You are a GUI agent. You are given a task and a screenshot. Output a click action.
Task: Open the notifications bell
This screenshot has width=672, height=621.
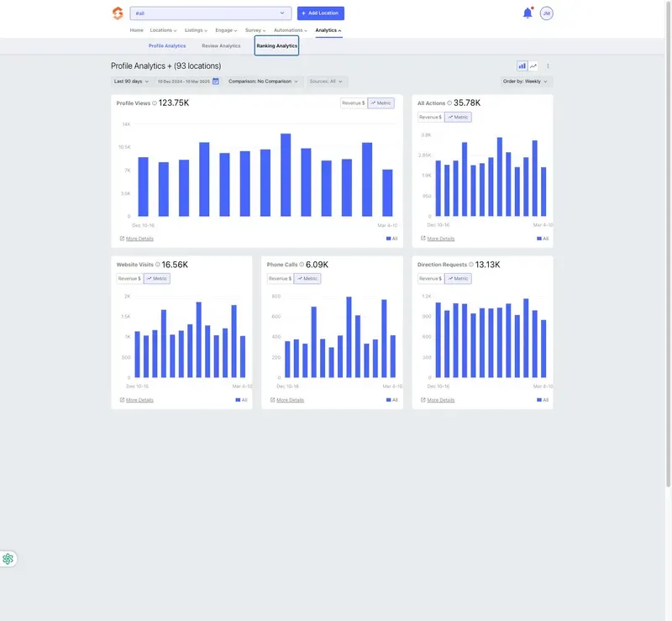[528, 13]
